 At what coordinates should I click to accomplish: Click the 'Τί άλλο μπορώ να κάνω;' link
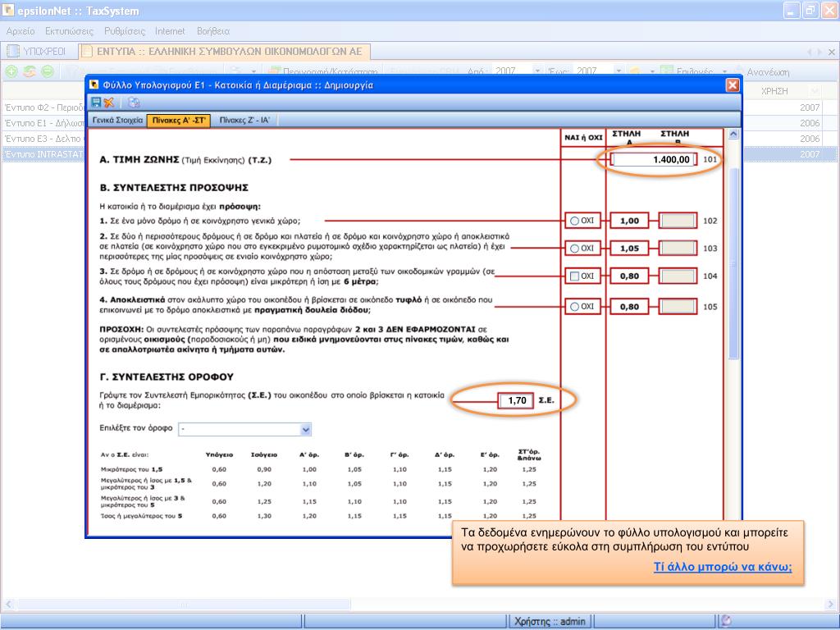[723, 567]
